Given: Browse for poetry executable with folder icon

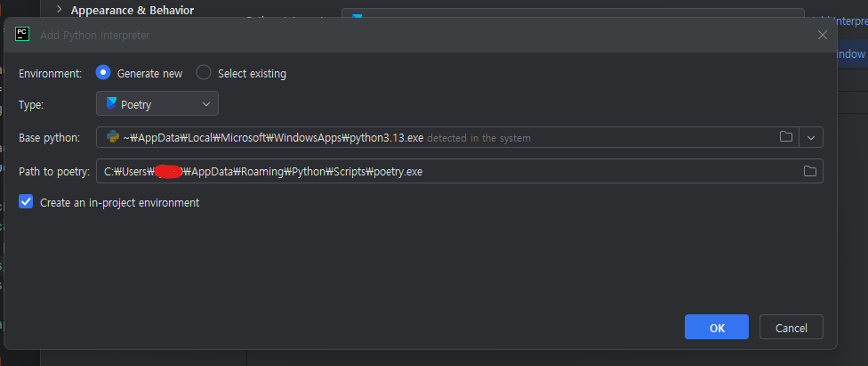Looking at the screenshot, I should pyautogui.click(x=810, y=171).
